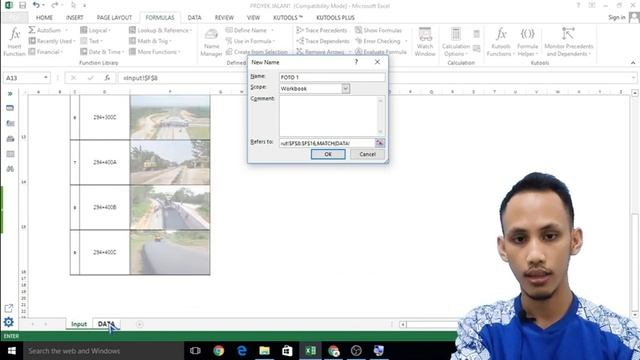The image size is (640, 360).
Task: Open Chrome from the taskbar
Action: (219, 351)
